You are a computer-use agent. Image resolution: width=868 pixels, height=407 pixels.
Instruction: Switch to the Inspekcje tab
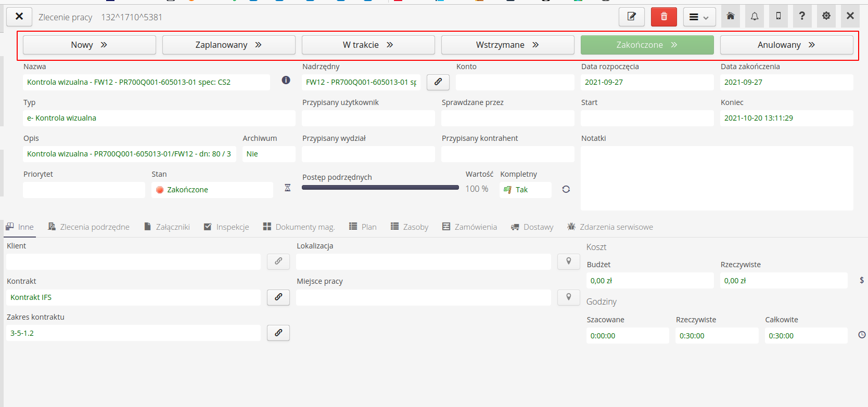click(x=226, y=227)
